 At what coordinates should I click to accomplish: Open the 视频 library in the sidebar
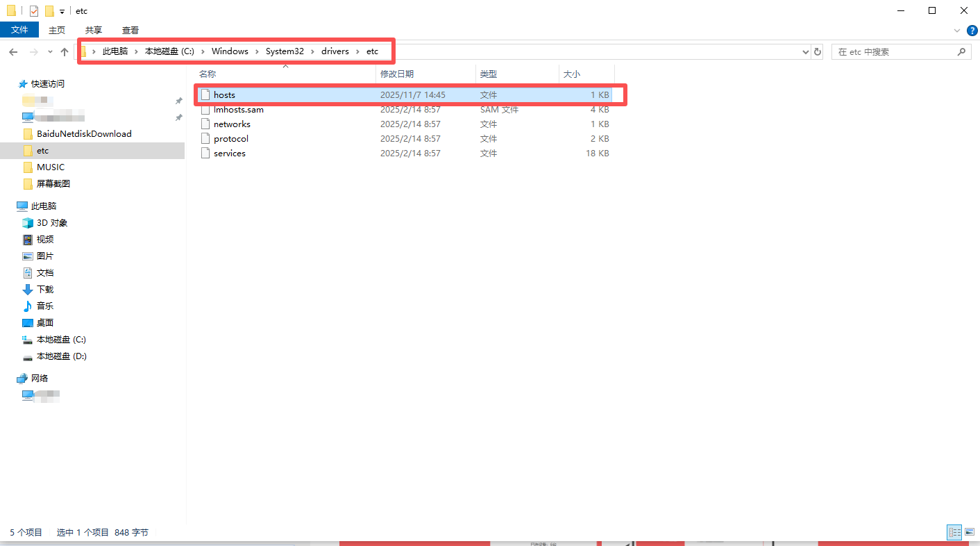(x=45, y=240)
